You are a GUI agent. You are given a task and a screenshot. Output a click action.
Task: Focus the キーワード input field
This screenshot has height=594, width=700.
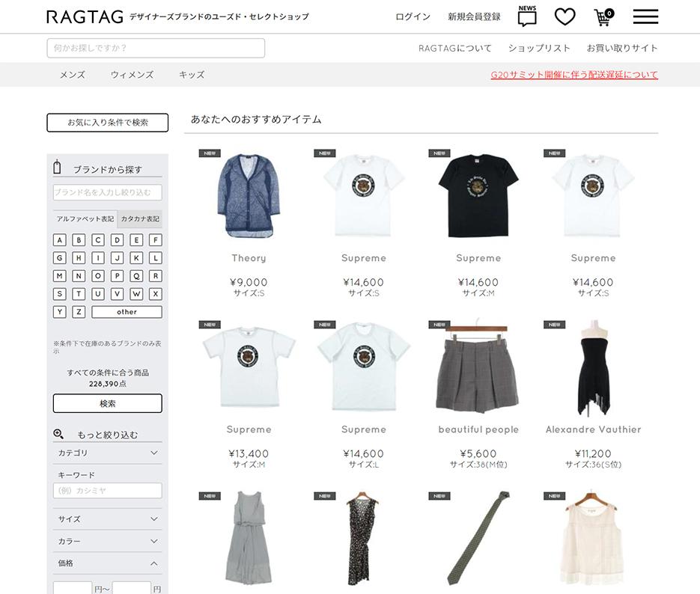108,491
